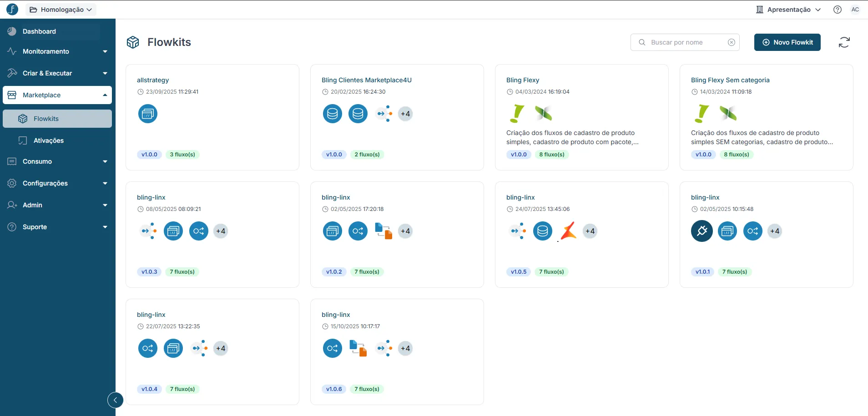Expand the Configurações sidebar section
The width and height of the screenshot is (868, 416).
tap(57, 183)
